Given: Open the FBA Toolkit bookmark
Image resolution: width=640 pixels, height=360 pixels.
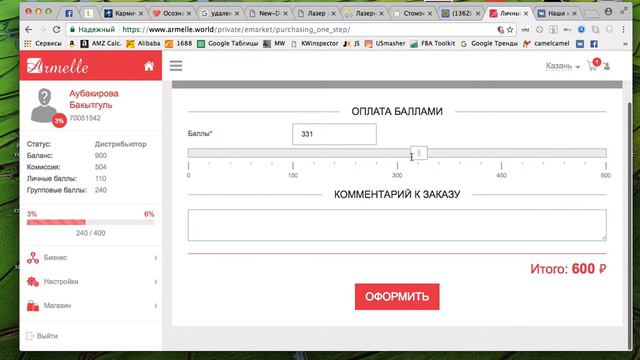Looking at the screenshot, I should pos(433,43).
